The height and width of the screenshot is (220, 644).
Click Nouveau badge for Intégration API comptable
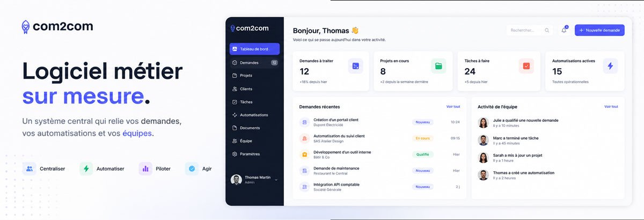[x=423, y=187]
